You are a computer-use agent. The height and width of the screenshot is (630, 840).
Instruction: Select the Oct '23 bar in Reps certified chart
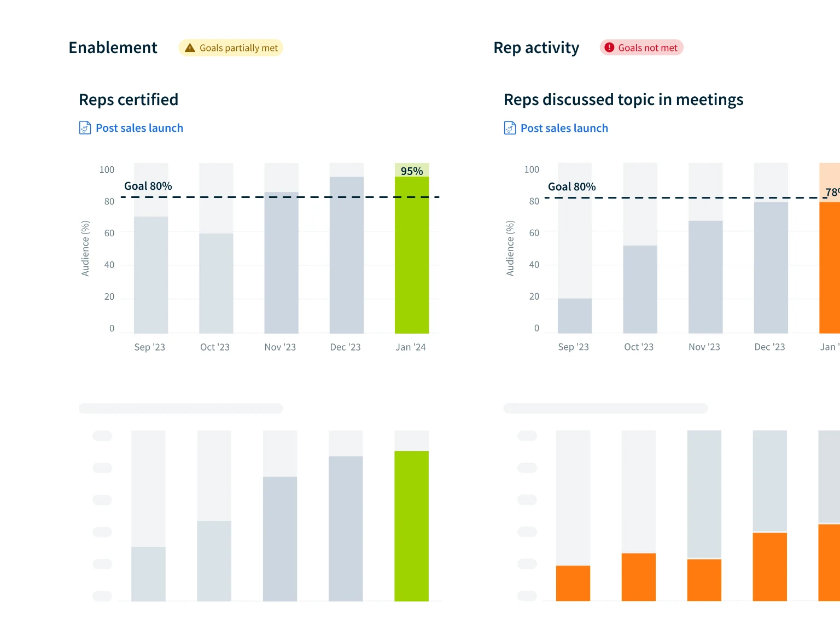click(x=216, y=283)
